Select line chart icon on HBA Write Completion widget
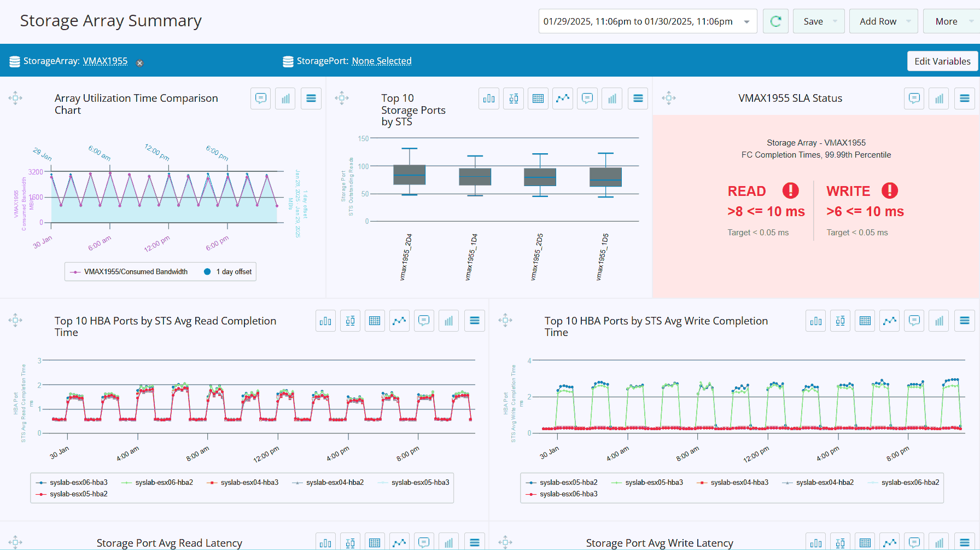This screenshot has width=980, height=550. (890, 321)
